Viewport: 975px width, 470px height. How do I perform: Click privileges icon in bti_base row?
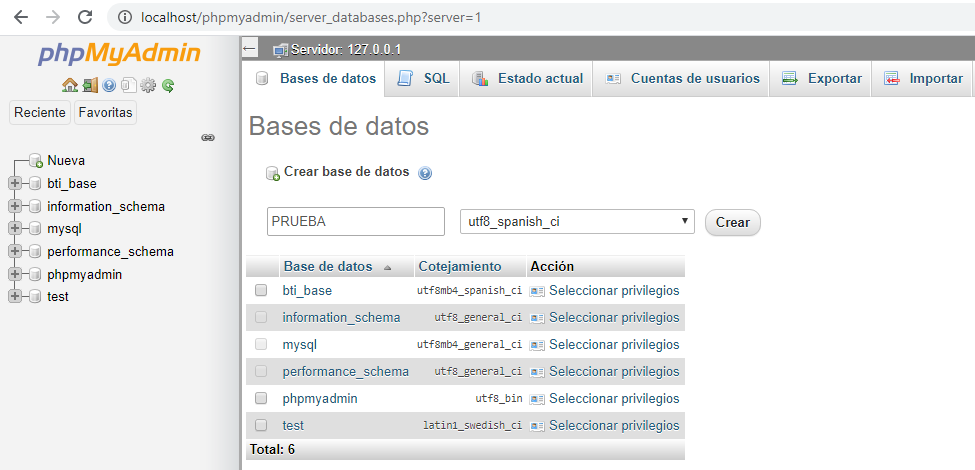coord(537,291)
